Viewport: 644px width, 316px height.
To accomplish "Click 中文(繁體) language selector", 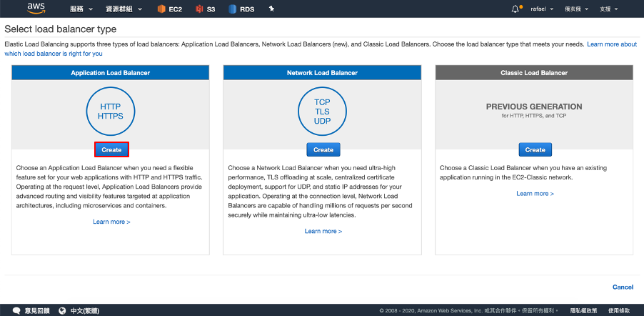I will [85, 311].
